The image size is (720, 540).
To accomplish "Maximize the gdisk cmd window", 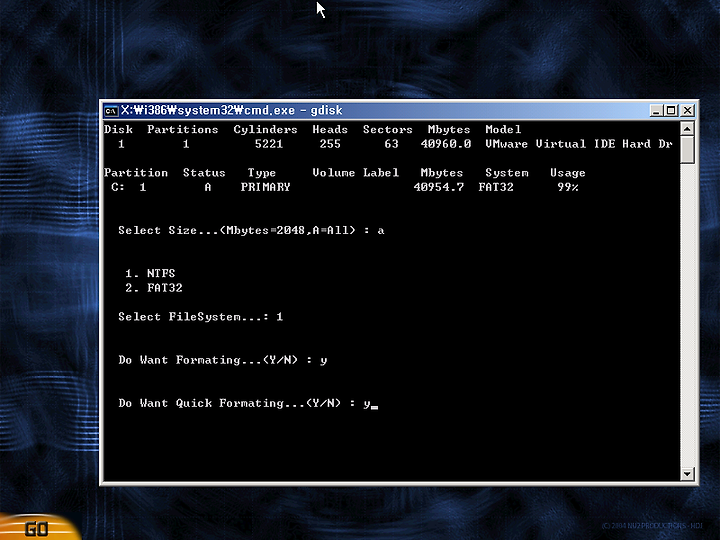I will coord(671,110).
